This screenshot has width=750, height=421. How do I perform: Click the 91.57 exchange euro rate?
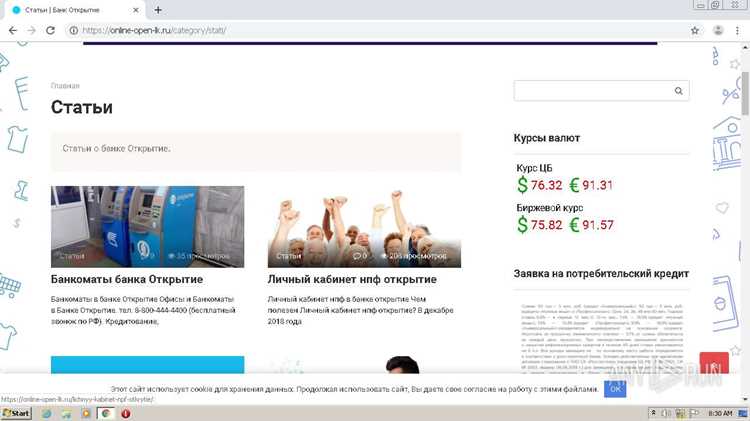pos(598,225)
